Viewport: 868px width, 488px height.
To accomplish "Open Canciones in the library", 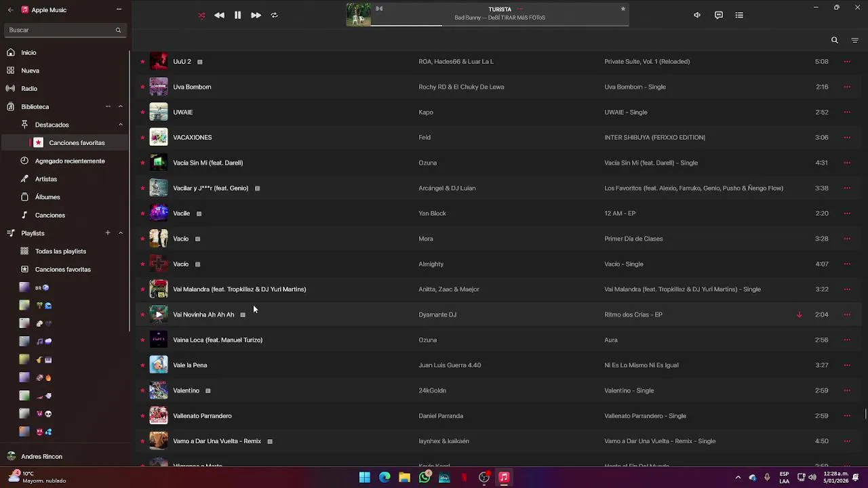I will click(50, 216).
